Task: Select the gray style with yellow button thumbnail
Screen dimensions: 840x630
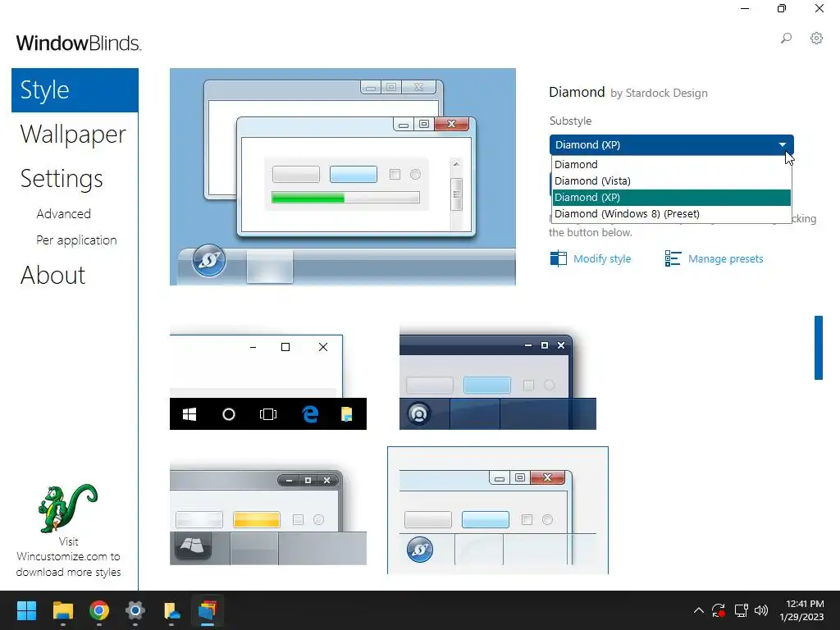Action: (x=268, y=512)
